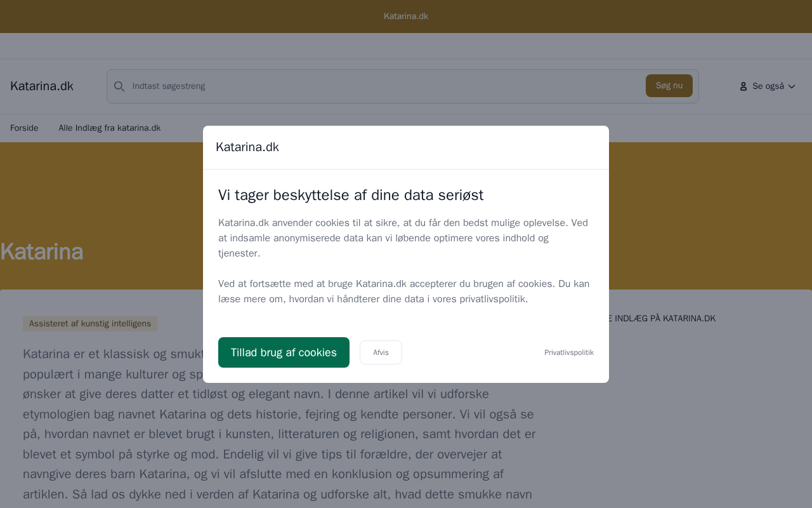The width and height of the screenshot is (812, 508).
Task: Click the Katarina.dk logo beside the search bar
Action: tap(42, 86)
